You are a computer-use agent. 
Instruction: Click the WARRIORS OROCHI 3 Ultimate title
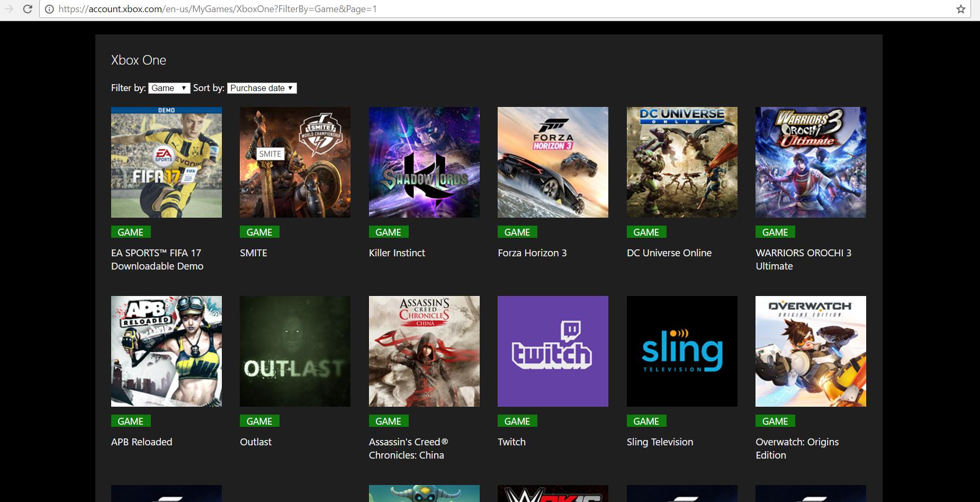[x=804, y=259]
